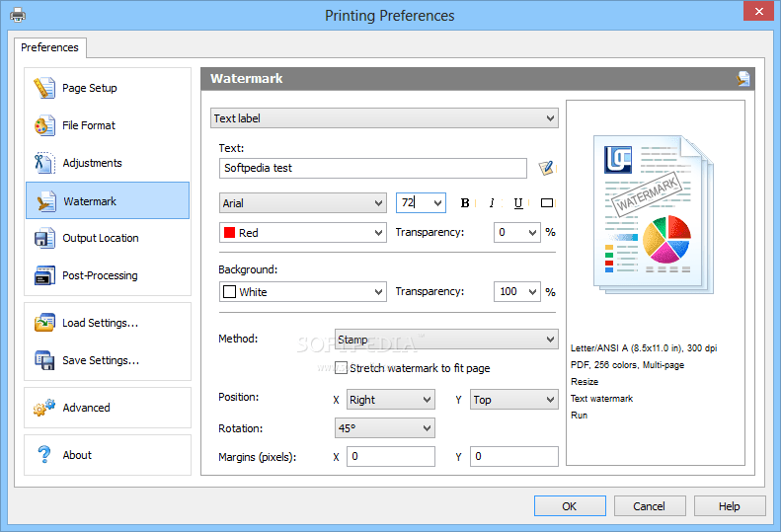Click the Advanced gears icon
The width and height of the screenshot is (781, 532).
(x=44, y=408)
